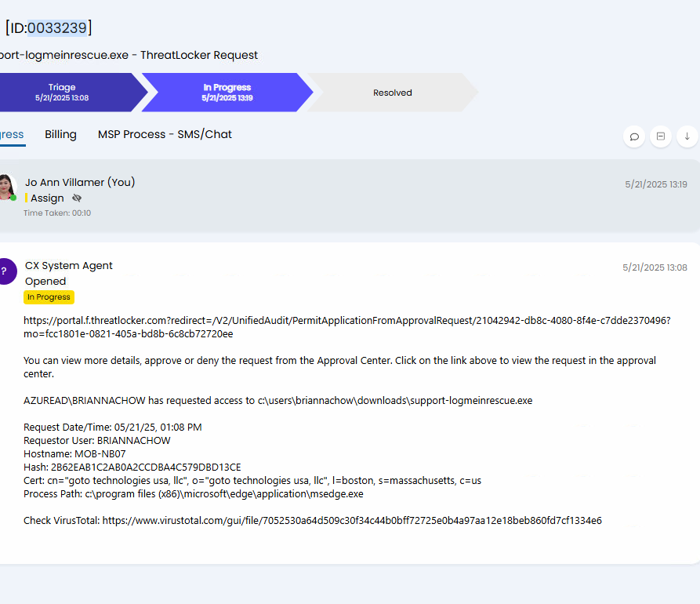Open the MSP Process - SMS/Chat tab
Image resolution: width=700 pixels, height=604 pixels.
[165, 134]
